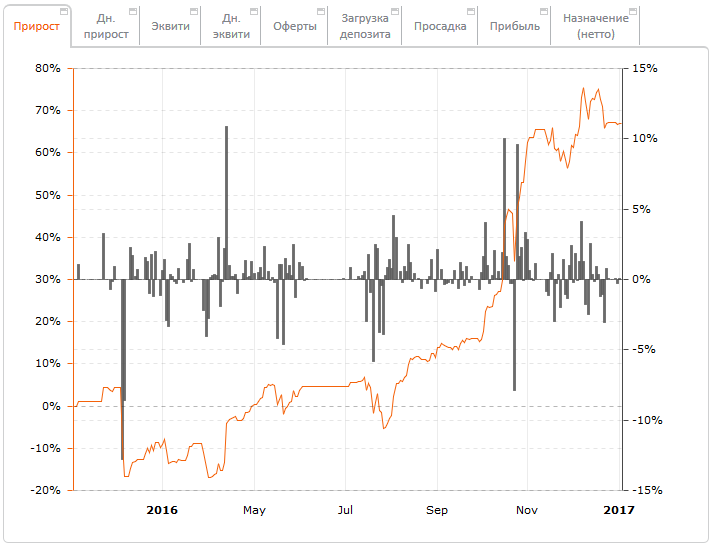Open the Назначение (нетто) tab
The width and height of the screenshot is (714, 548).
[x=595, y=27]
